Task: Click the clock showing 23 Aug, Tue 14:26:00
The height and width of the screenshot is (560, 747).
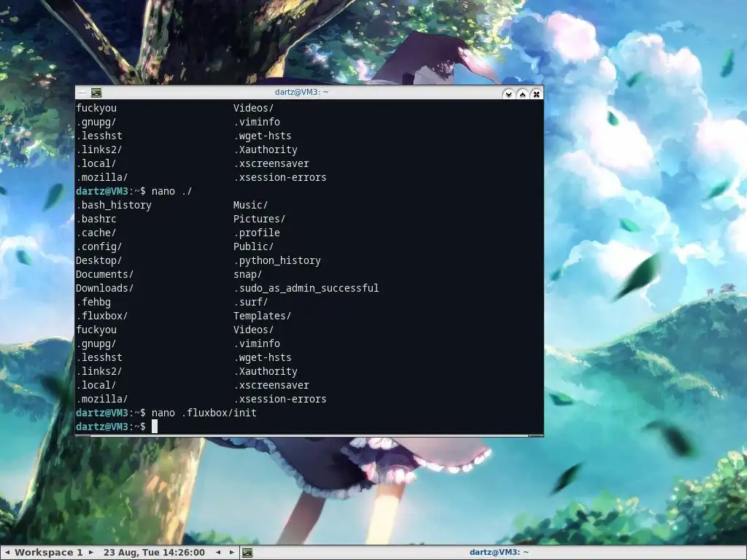Action: point(154,553)
